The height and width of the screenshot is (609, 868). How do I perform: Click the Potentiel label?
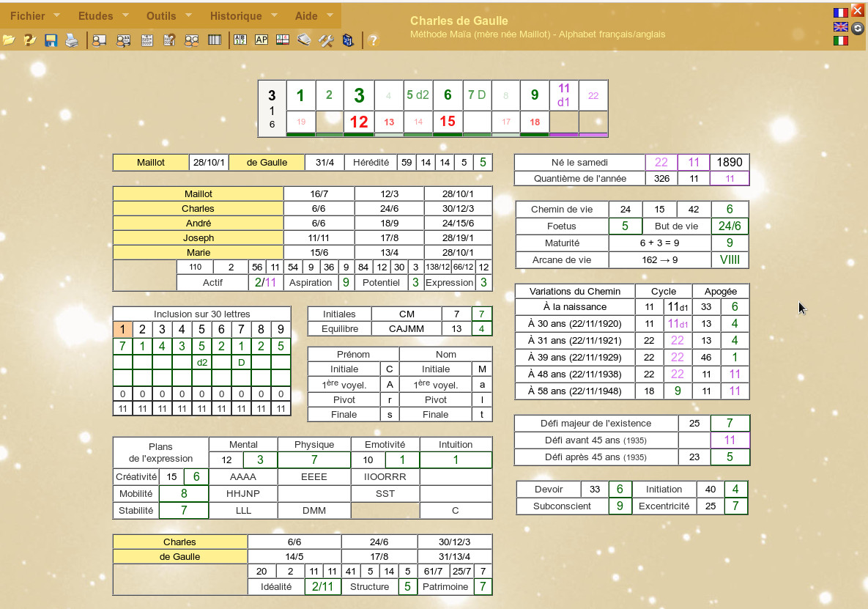pyautogui.click(x=381, y=282)
